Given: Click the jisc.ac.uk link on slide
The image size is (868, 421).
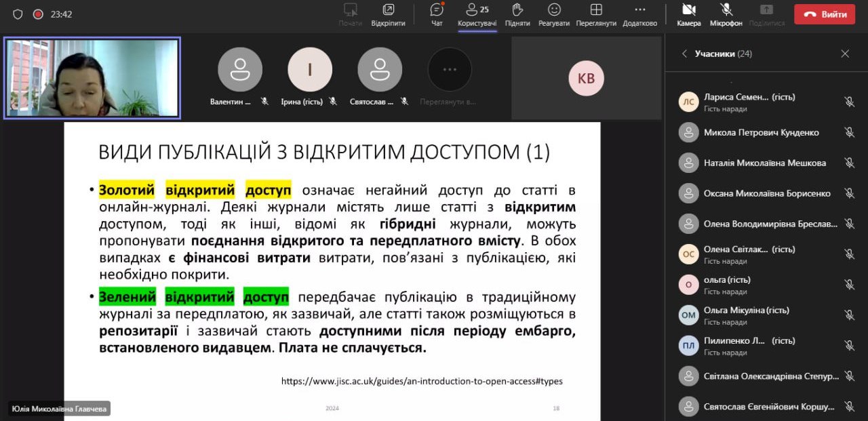Looking at the screenshot, I should point(422,381).
